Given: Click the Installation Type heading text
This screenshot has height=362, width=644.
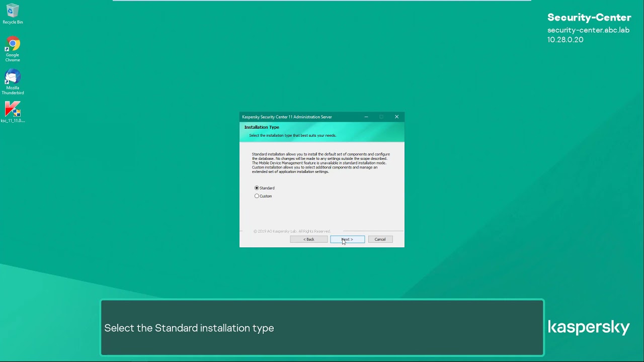Looking at the screenshot, I should [262, 127].
